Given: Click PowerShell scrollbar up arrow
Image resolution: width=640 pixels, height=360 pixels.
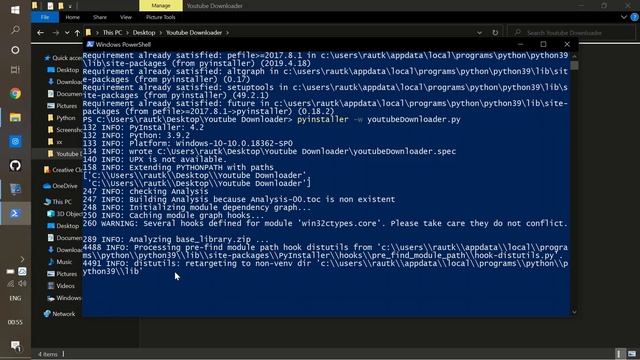Looking at the screenshot, I should (574, 56).
